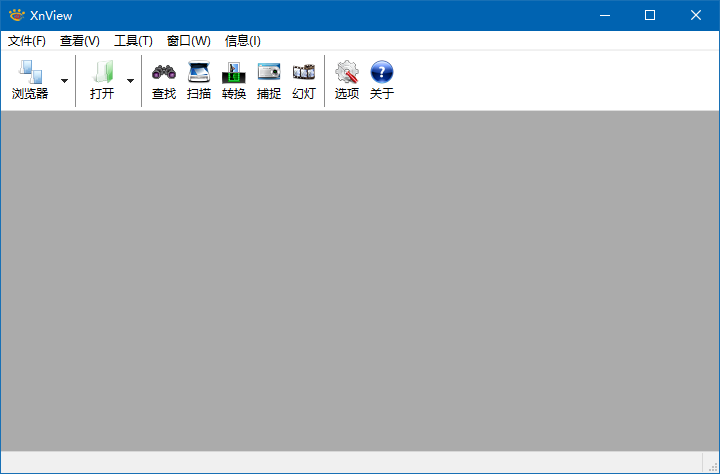Open the 窗口(W) menu
This screenshot has width=720, height=474.
(x=188, y=41)
